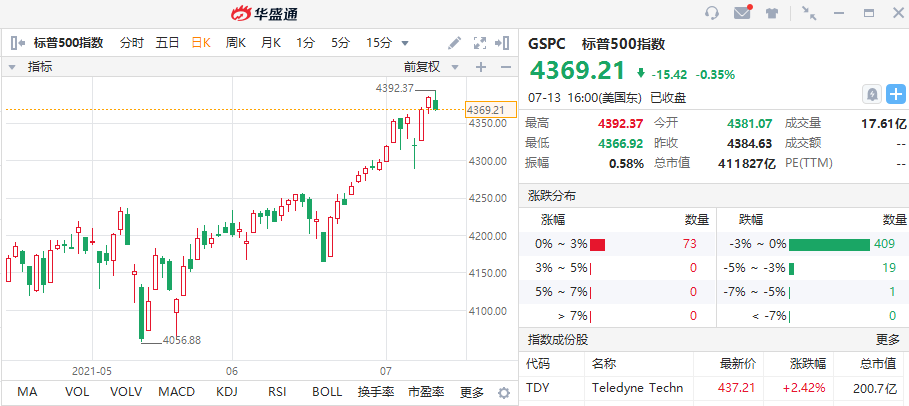The image size is (909, 406).
Task: Open the messages envelope icon
Action: coord(742,12)
